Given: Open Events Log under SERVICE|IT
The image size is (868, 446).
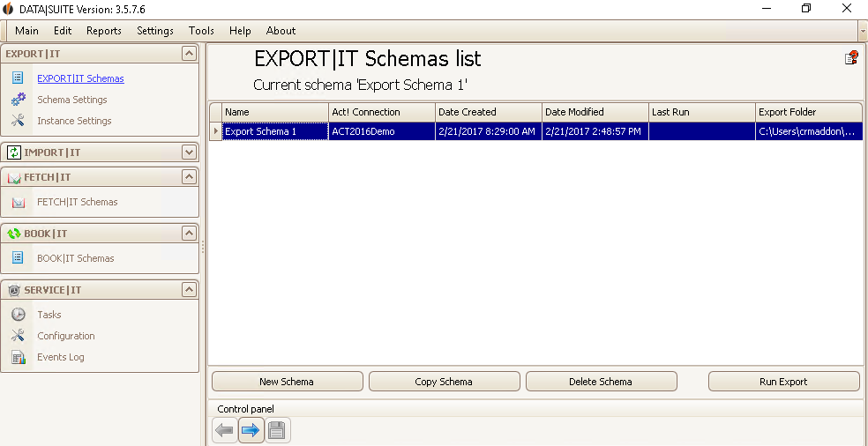Looking at the screenshot, I should tap(61, 357).
